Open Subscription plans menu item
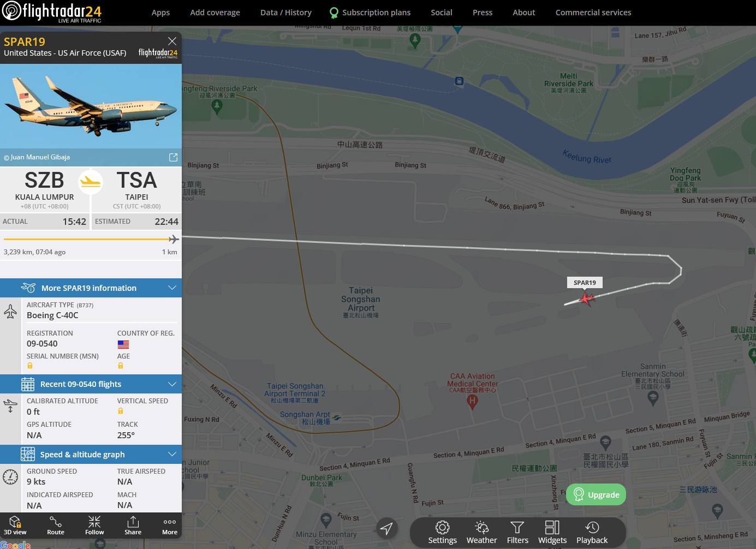756x549 pixels. click(370, 13)
